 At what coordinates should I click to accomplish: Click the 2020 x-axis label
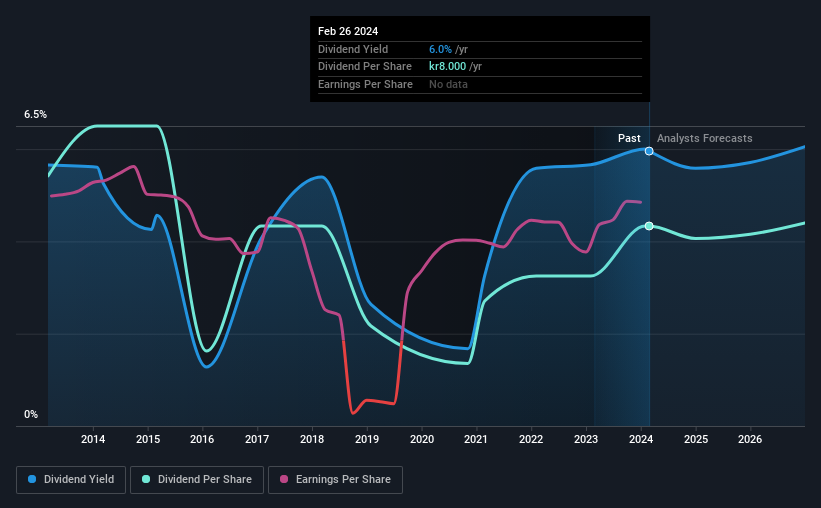tap(422, 439)
